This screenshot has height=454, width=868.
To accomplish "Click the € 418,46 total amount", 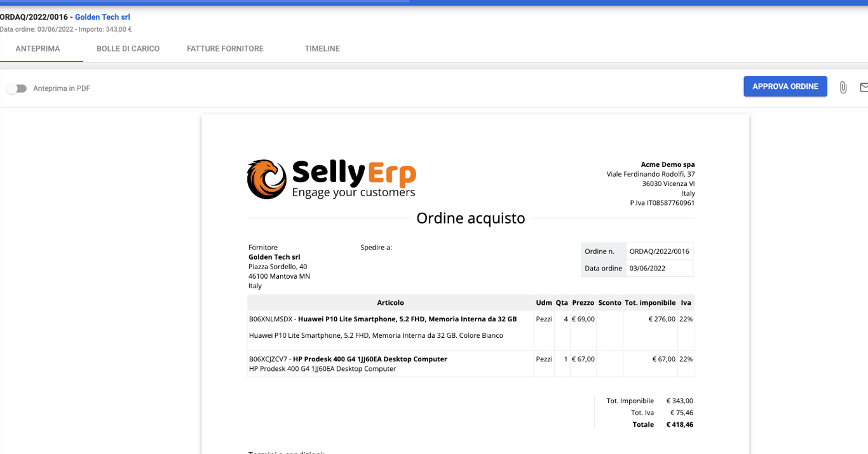I will click(x=679, y=425).
